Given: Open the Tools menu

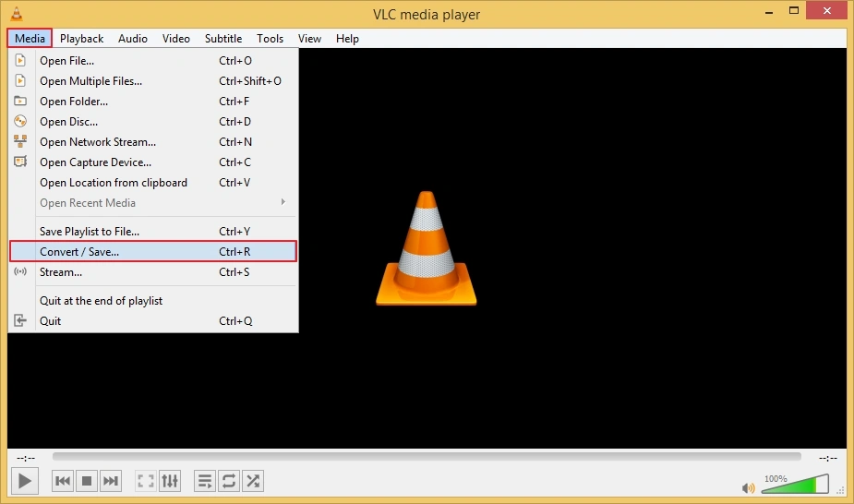Looking at the screenshot, I should (x=271, y=39).
